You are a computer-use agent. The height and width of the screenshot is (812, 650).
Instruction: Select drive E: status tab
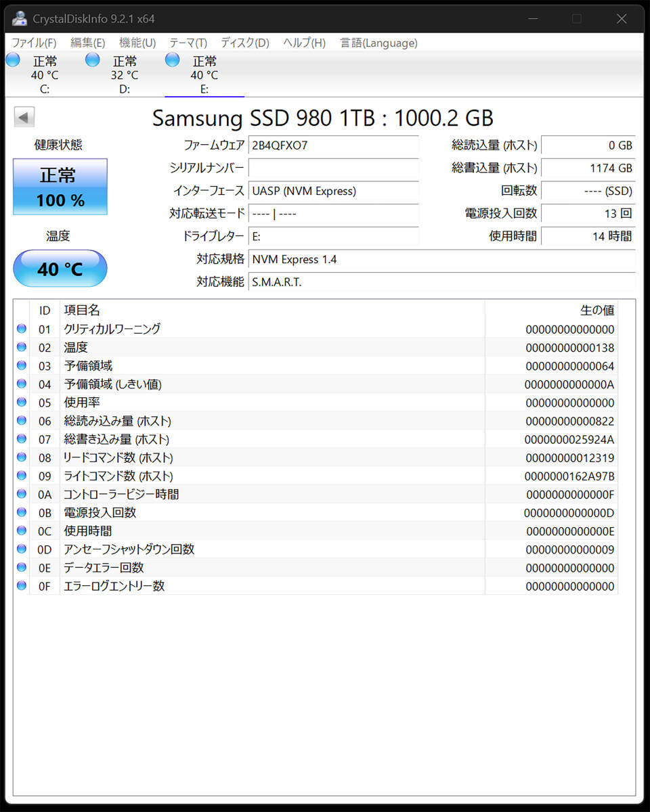[204, 74]
